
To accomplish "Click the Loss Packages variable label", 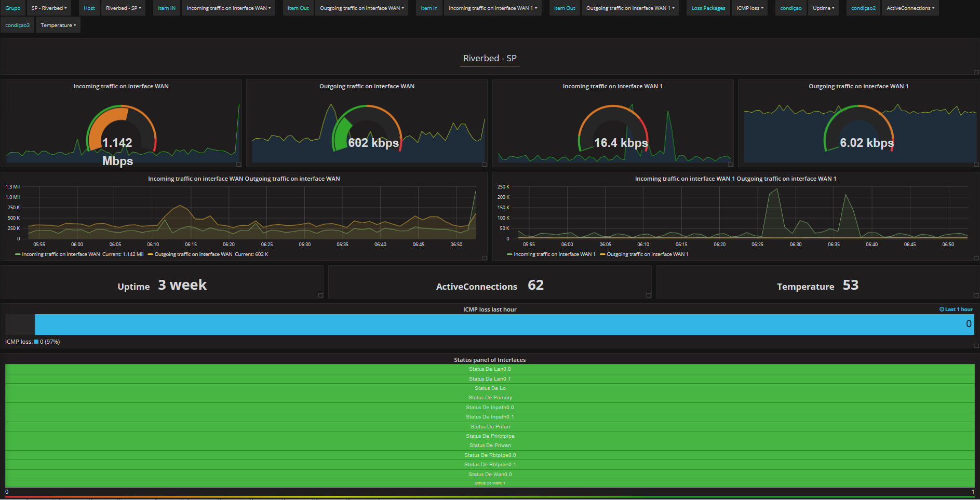I will [x=708, y=8].
